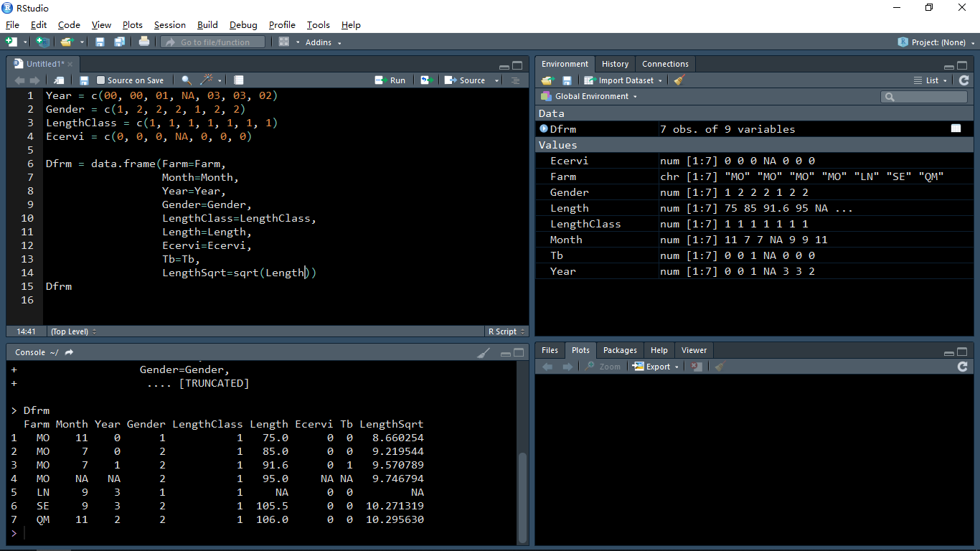Image resolution: width=980 pixels, height=551 pixels.
Task: Click the Open file folder icon
Action: pos(67,42)
